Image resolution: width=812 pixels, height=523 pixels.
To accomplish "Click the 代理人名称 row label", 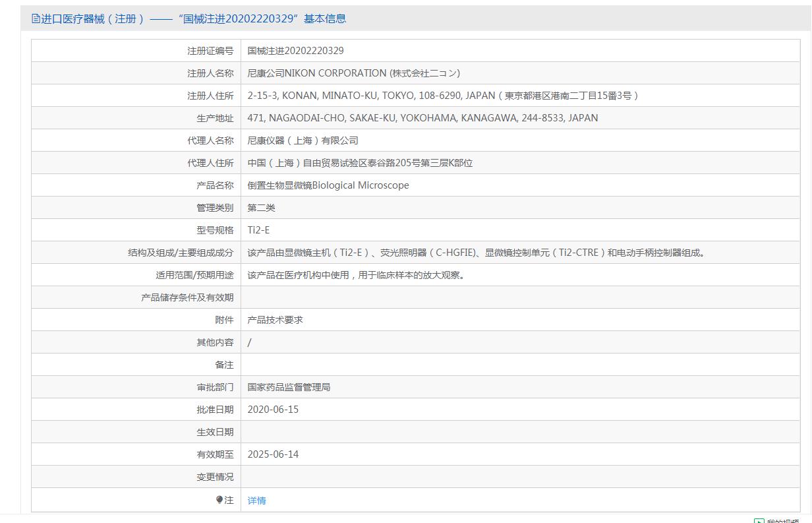I will pyautogui.click(x=210, y=140).
